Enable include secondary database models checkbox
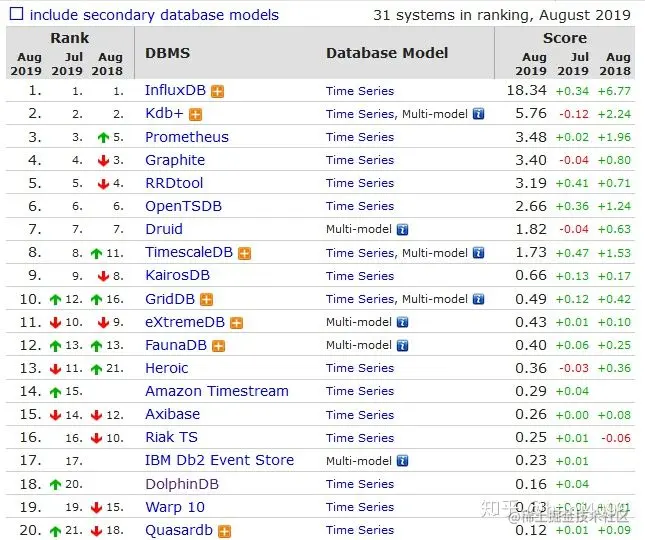 pyautogui.click(x=16, y=14)
